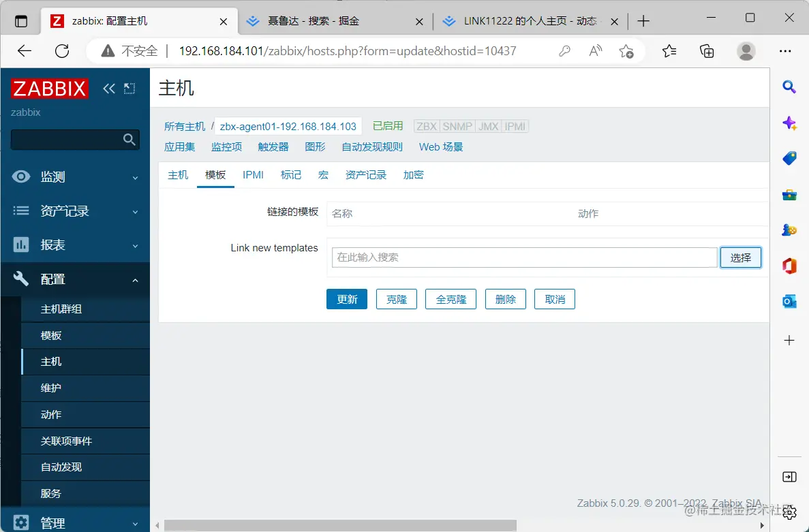Switch to the LINK11222 的个人主页 browser tab
809x532 pixels.
click(x=530, y=21)
